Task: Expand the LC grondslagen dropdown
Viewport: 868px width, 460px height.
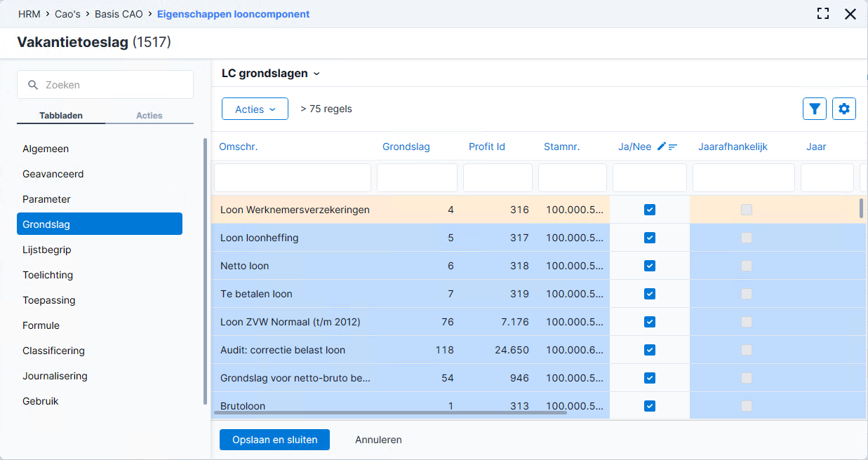Action: 271,73
